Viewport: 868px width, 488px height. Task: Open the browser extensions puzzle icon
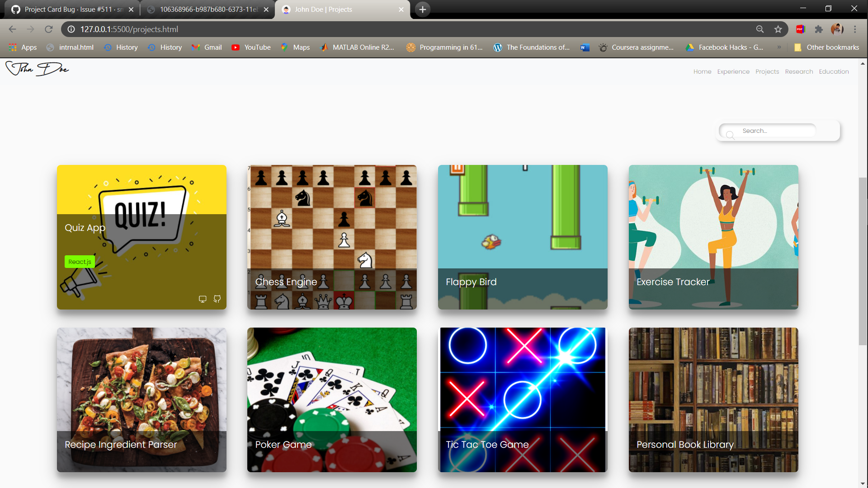tap(819, 29)
